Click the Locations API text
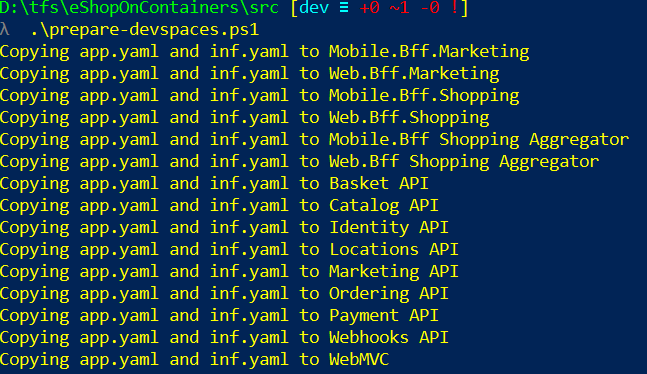 394,250
